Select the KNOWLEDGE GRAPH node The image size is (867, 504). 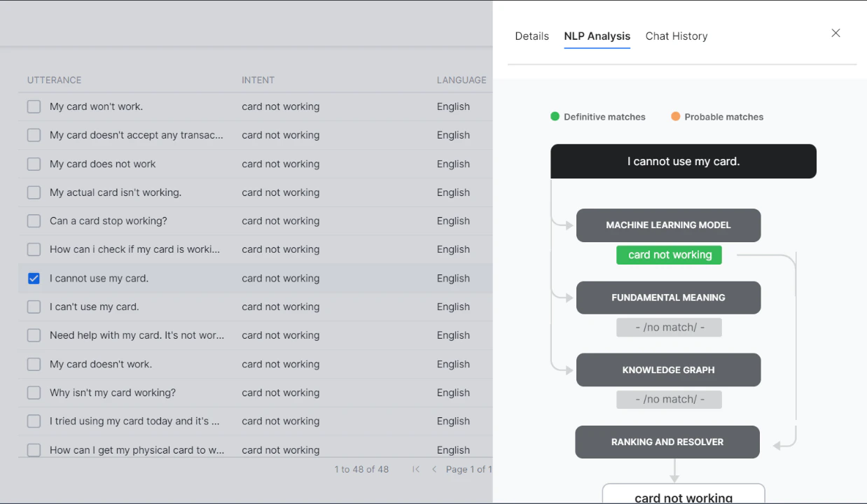668,370
